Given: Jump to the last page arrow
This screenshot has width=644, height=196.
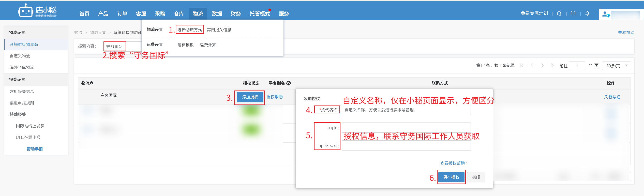Looking at the screenshot, I should pyautogui.click(x=552, y=66).
